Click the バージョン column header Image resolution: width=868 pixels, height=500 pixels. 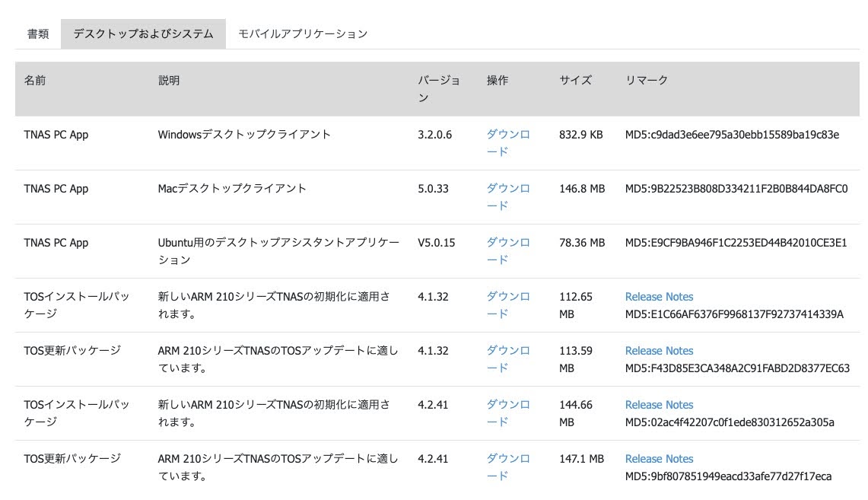(x=438, y=88)
